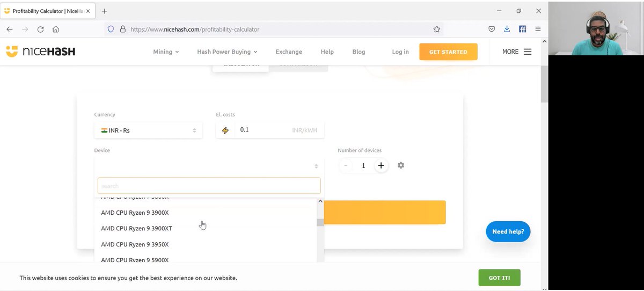
Task: Select AMD CPU Ryzen 9 5900X
Action: click(x=207, y=259)
